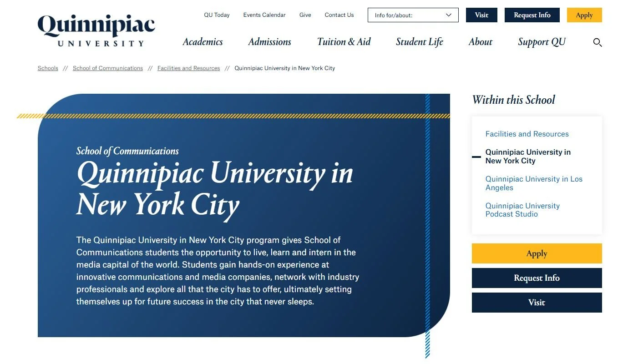Open the About menu

coord(481,42)
